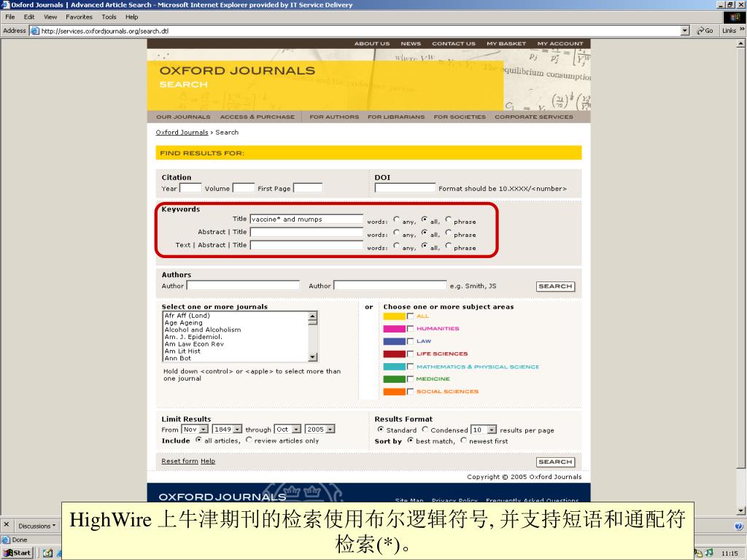Open the Help menu
Viewport: 747px width, 560px height.
[x=131, y=17]
